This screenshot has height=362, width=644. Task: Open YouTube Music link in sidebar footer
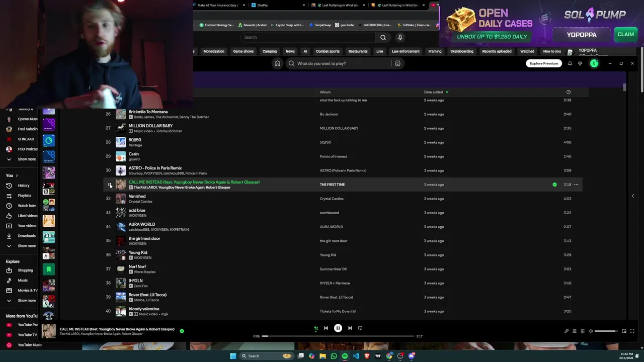24,345
